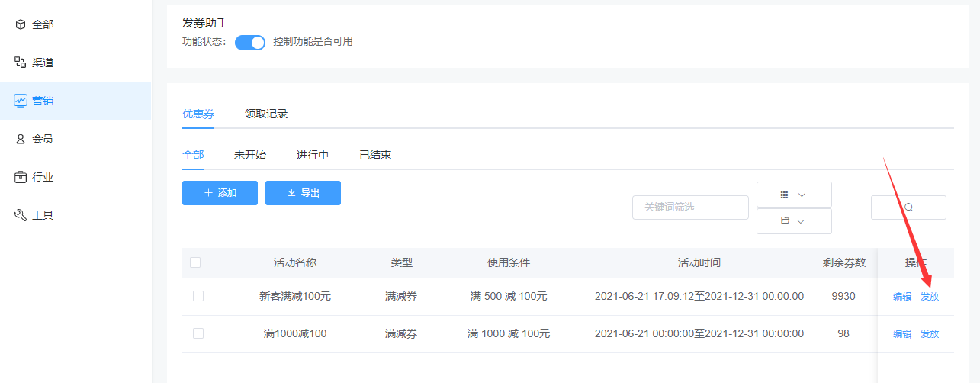This screenshot has width=980, height=383.
Task: Open the 行业 sidebar section
Action: tap(76, 177)
